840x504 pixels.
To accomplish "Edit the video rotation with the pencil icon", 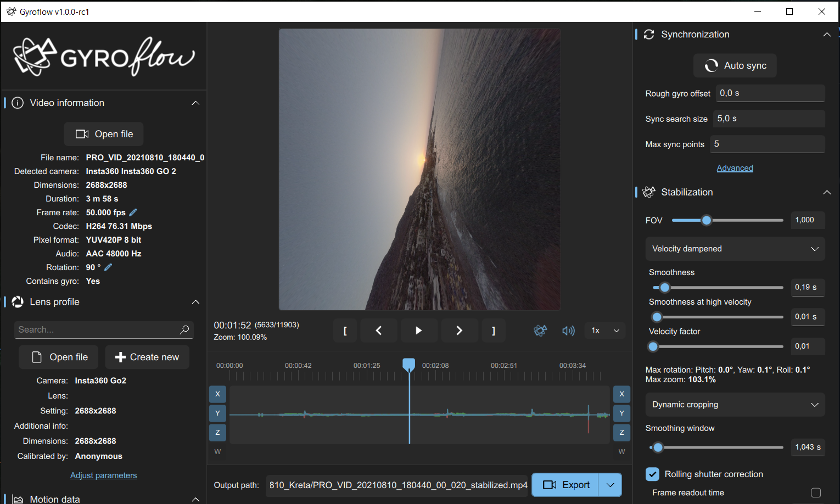I will 107,267.
